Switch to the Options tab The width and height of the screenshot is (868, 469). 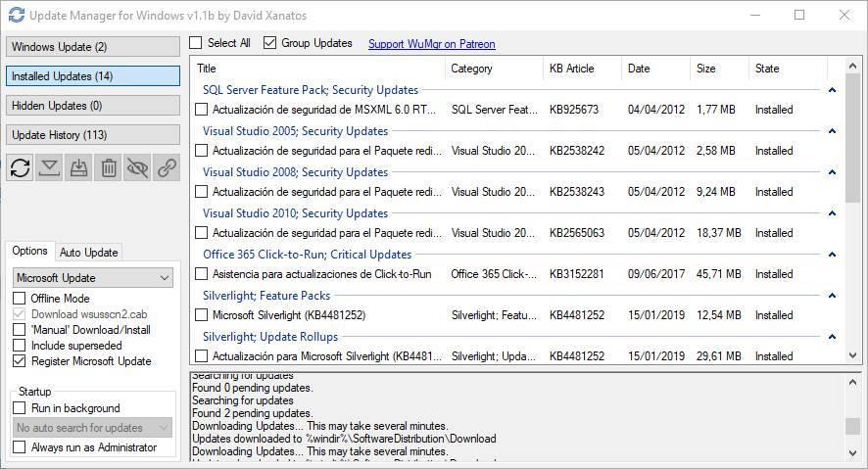tap(30, 251)
